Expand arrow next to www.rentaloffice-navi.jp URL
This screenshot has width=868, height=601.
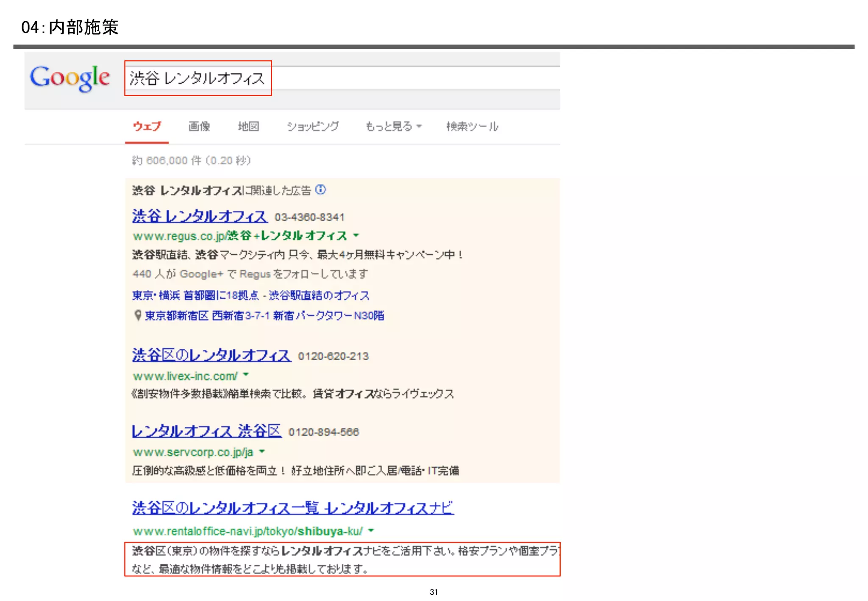coord(371,530)
